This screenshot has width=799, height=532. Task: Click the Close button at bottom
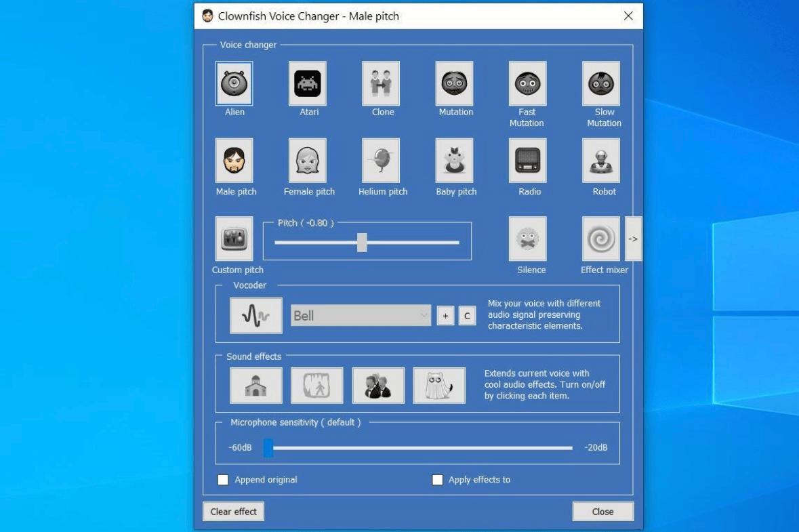pyautogui.click(x=603, y=511)
